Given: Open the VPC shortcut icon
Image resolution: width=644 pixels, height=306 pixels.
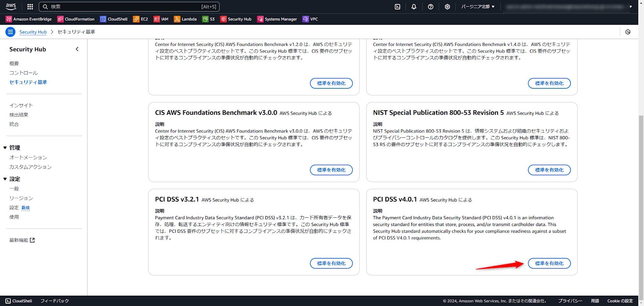Looking at the screenshot, I should (x=306, y=19).
